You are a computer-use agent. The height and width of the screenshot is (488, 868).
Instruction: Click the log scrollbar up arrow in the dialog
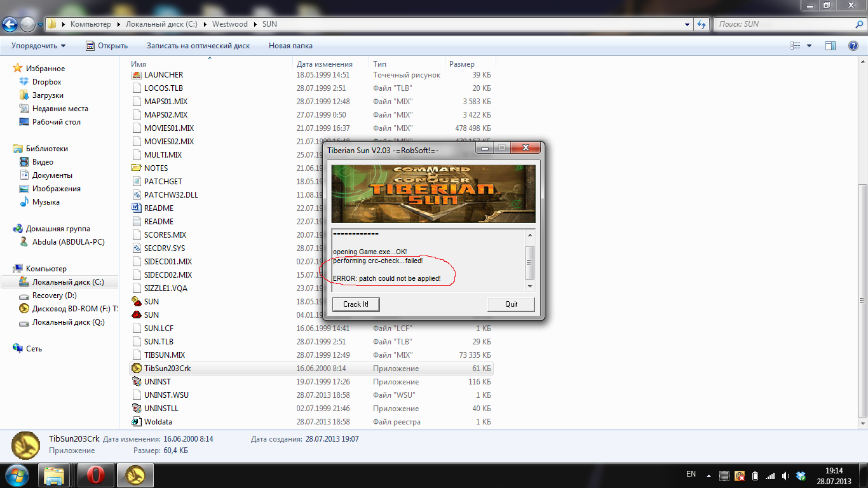530,235
